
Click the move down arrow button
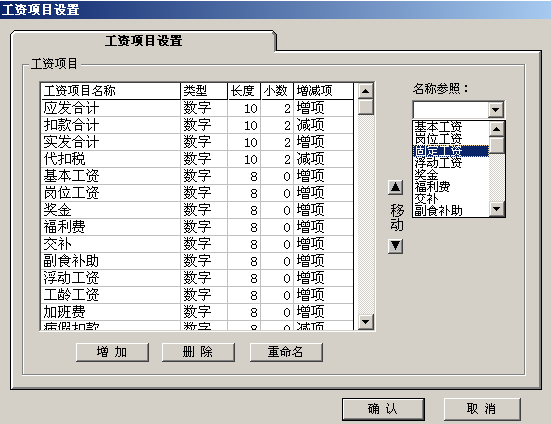point(395,246)
